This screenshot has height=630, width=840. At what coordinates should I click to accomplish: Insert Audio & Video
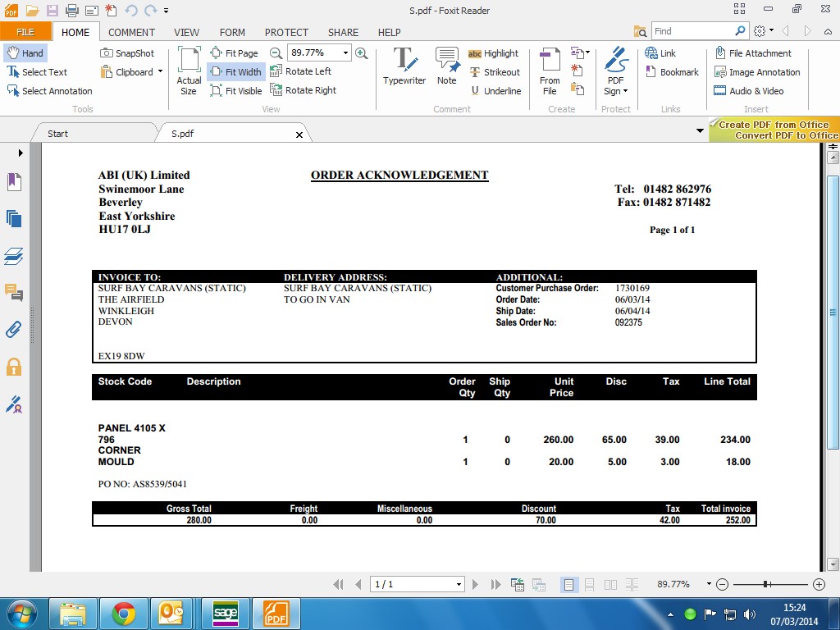pyautogui.click(x=748, y=90)
